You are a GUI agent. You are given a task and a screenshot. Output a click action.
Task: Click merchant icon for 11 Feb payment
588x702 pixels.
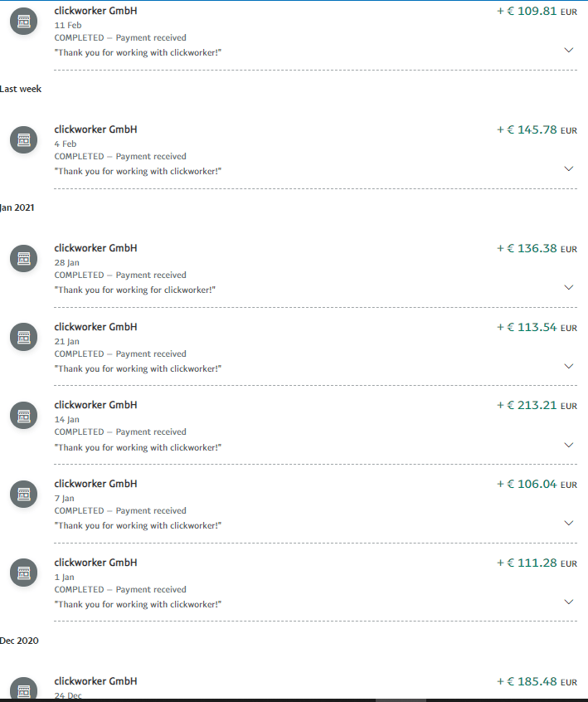point(24,21)
